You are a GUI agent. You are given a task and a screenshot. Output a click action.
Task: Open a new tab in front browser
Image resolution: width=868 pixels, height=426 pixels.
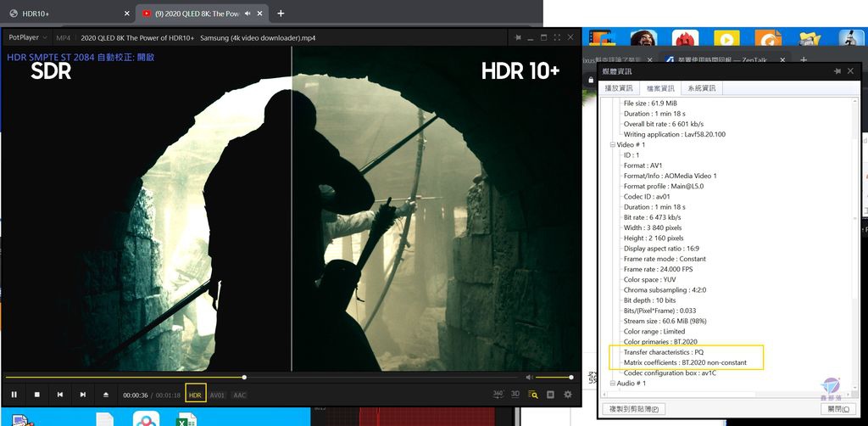(x=281, y=14)
